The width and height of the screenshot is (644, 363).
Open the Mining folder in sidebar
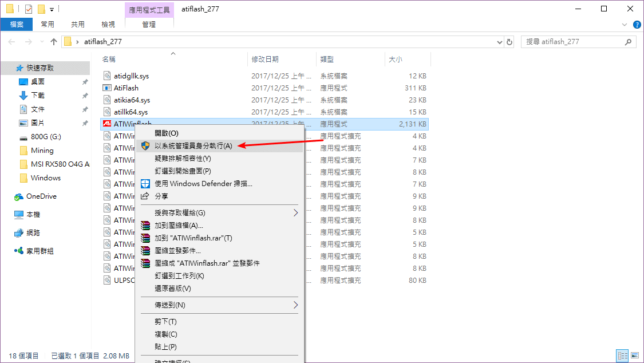(x=42, y=150)
